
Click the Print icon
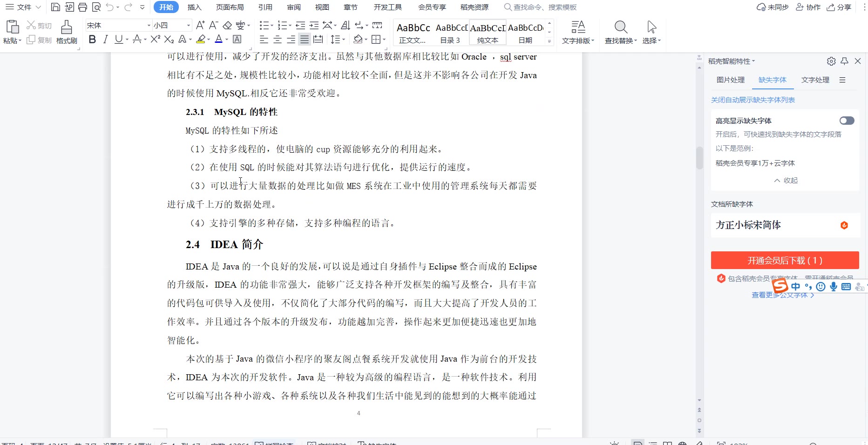[x=83, y=7]
